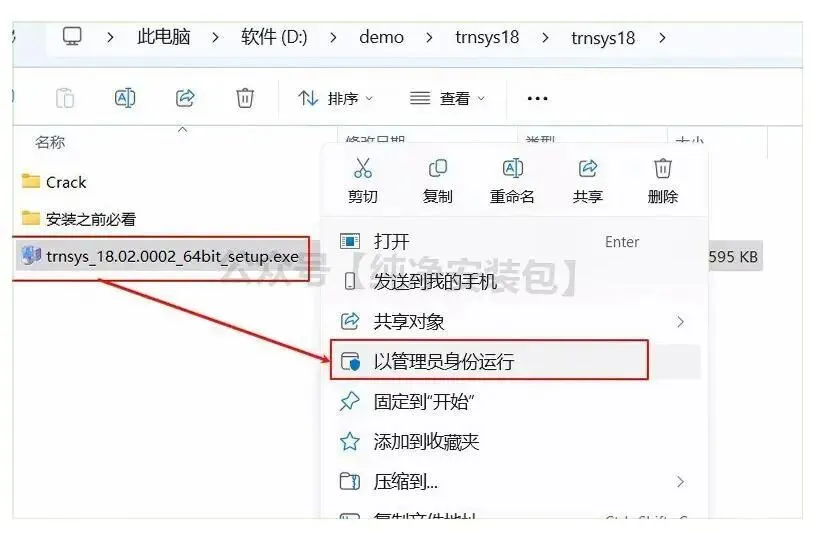The image size is (815, 541).
Task: Click the toolbar delete trash icon
Action: coord(245,98)
